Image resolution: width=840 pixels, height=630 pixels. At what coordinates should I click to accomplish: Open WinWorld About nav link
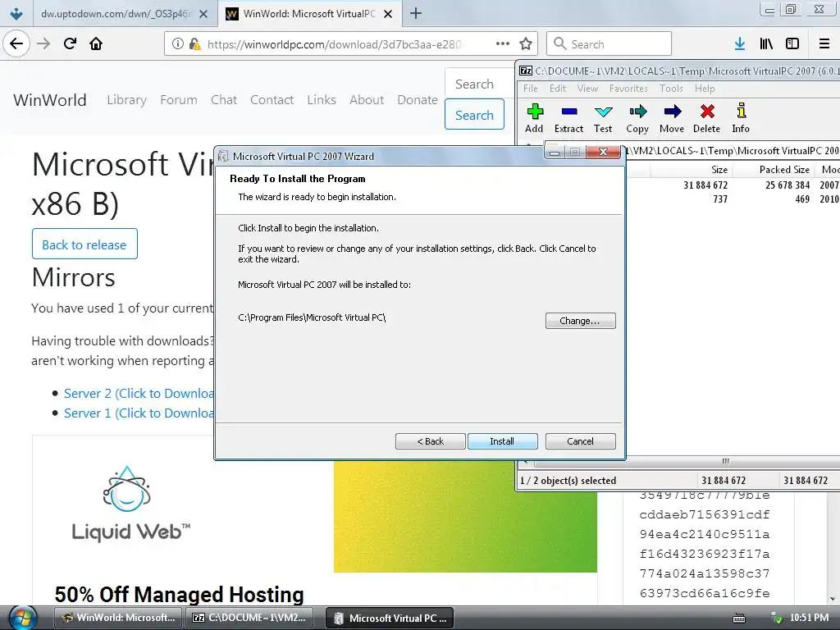(x=367, y=99)
